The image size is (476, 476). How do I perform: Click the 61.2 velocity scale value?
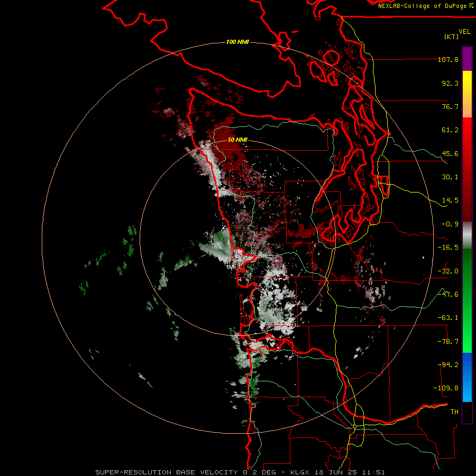pyautogui.click(x=450, y=130)
